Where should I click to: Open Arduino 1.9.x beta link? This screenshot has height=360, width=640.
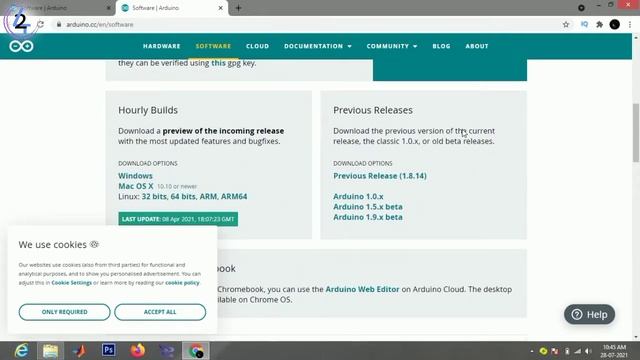tap(368, 217)
